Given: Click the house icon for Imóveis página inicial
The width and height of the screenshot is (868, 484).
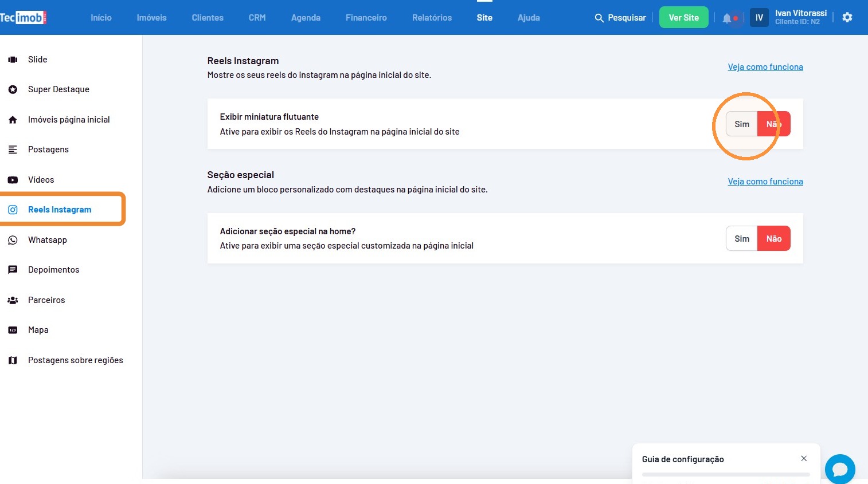Looking at the screenshot, I should pos(13,120).
